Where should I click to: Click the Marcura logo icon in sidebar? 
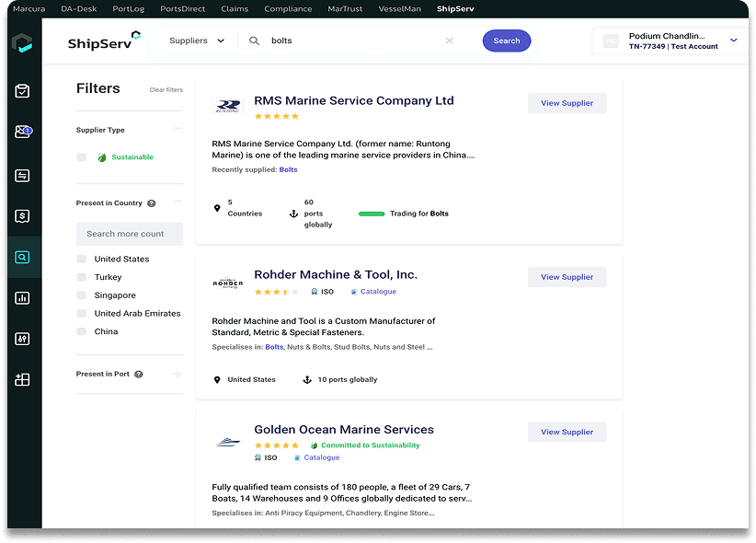22,43
